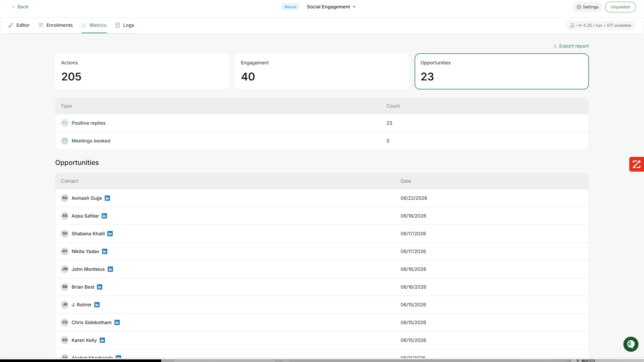Open contact Karen Kelly
Image resolution: width=644 pixels, height=362 pixels.
click(x=84, y=340)
